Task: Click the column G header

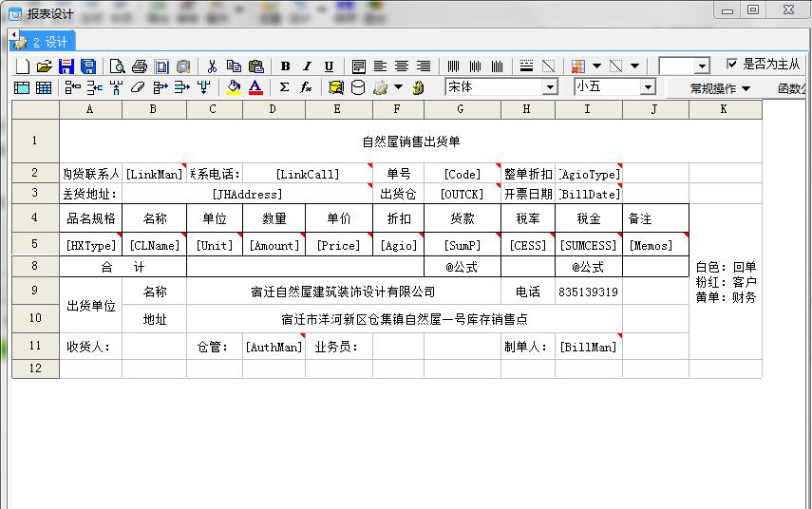Action: tap(462, 109)
